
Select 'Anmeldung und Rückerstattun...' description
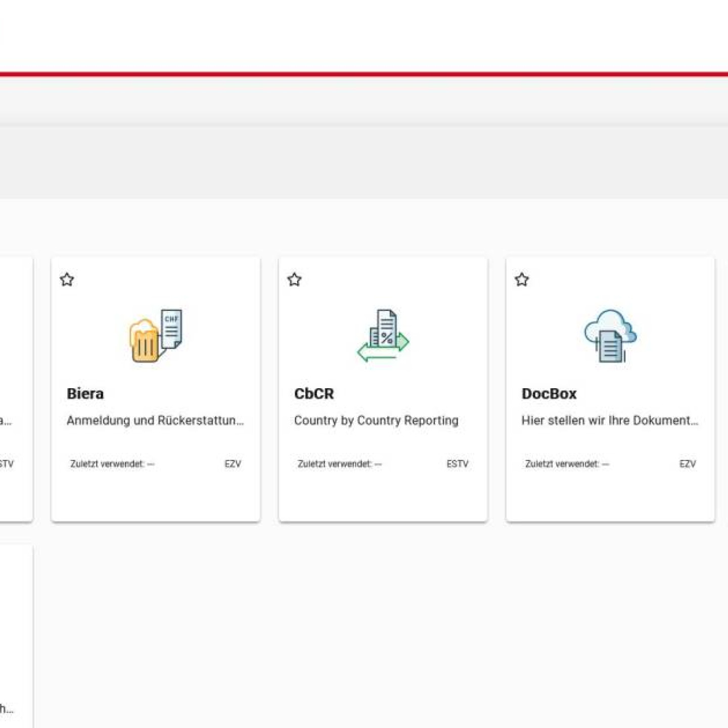[155, 420]
